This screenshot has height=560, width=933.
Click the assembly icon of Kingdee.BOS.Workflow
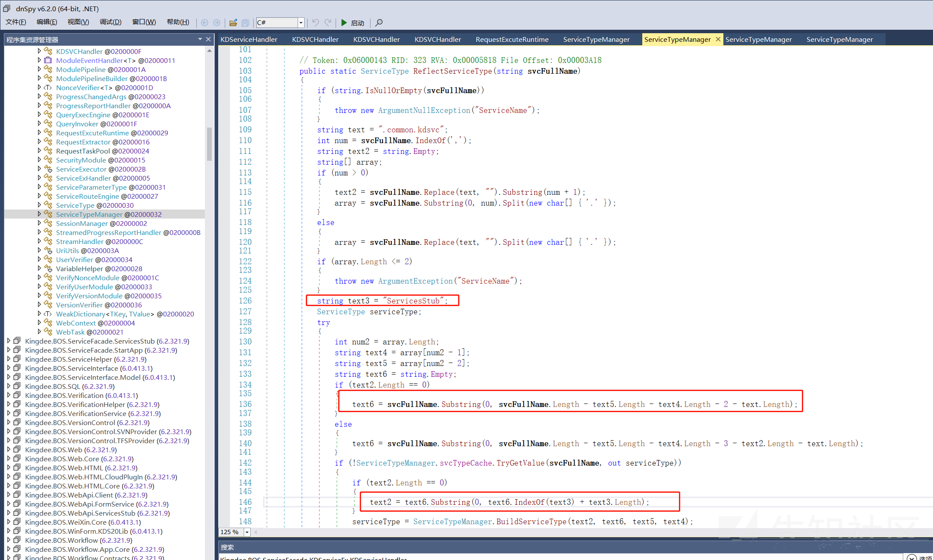coord(17,540)
